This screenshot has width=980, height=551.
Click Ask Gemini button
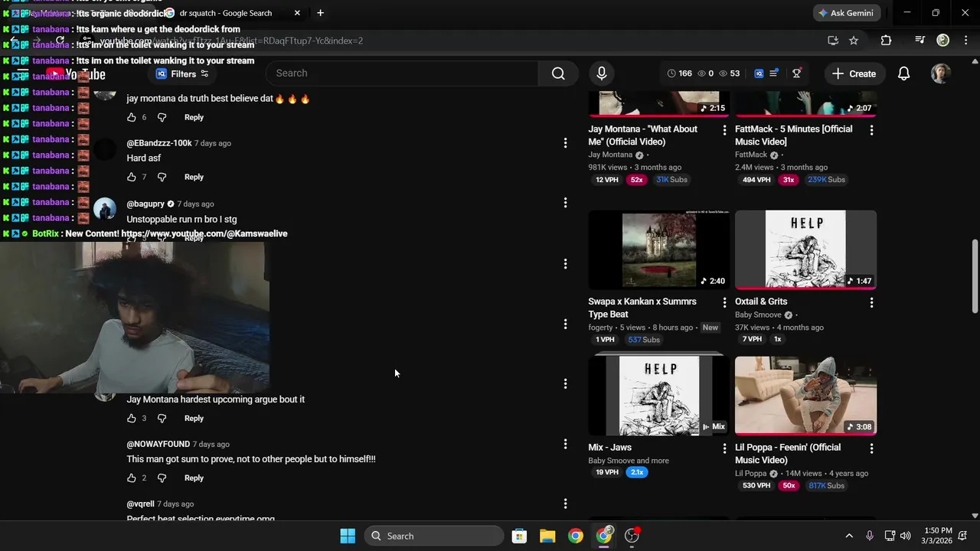coord(847,13)
